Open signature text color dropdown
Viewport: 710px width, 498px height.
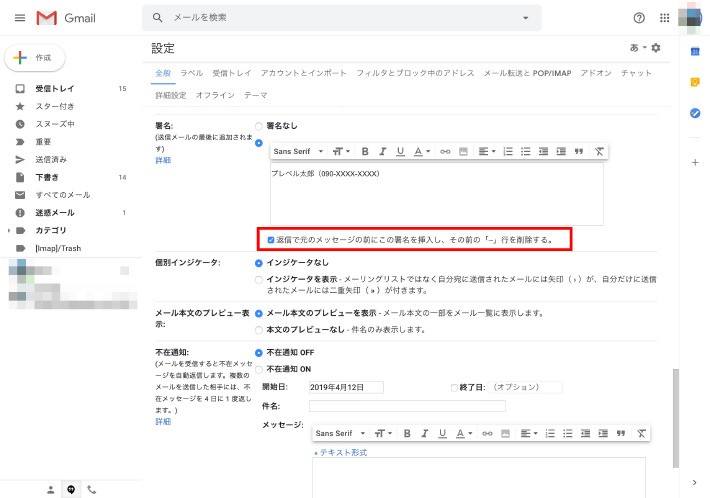[422, 151]
